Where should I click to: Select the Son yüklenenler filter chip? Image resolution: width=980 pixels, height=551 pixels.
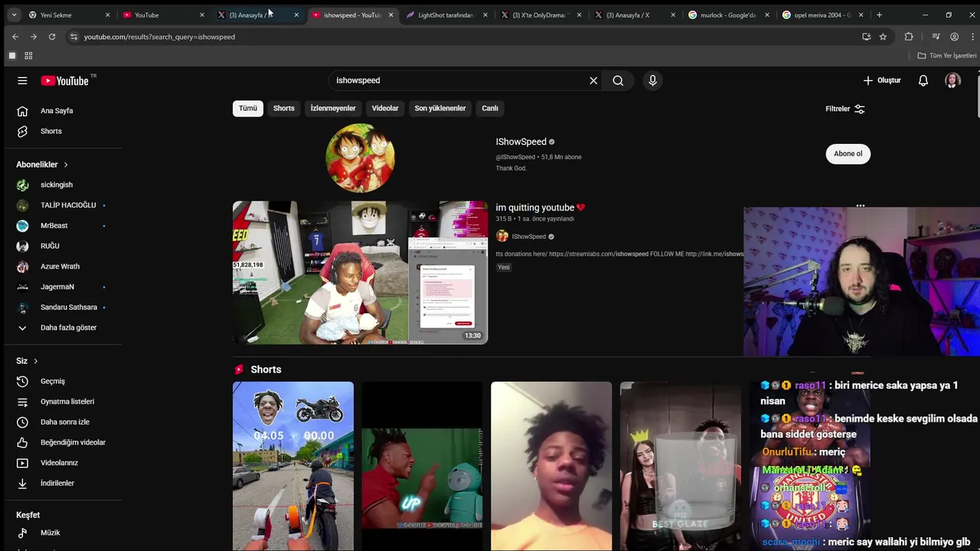440,109
